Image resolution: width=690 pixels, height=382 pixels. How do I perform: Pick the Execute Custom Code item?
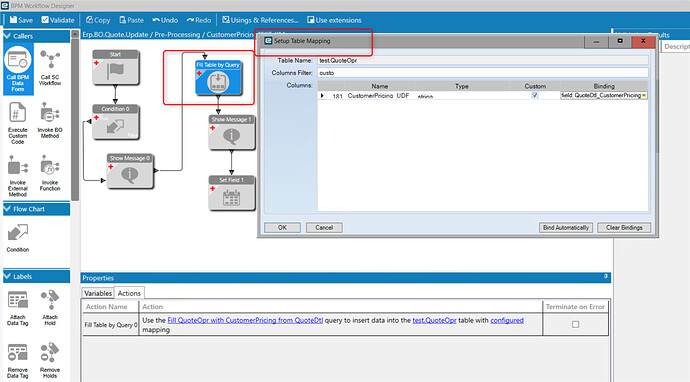pyautogui.click(x=18, y=123)
